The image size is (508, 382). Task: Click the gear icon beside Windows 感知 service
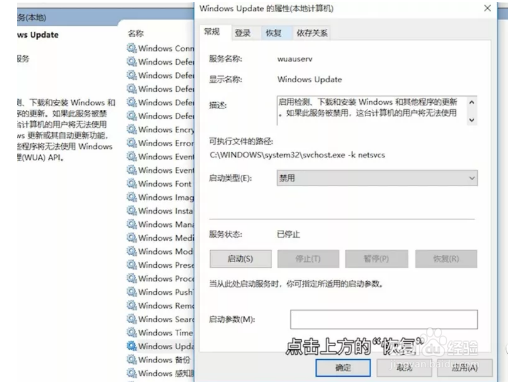(132, 373)
